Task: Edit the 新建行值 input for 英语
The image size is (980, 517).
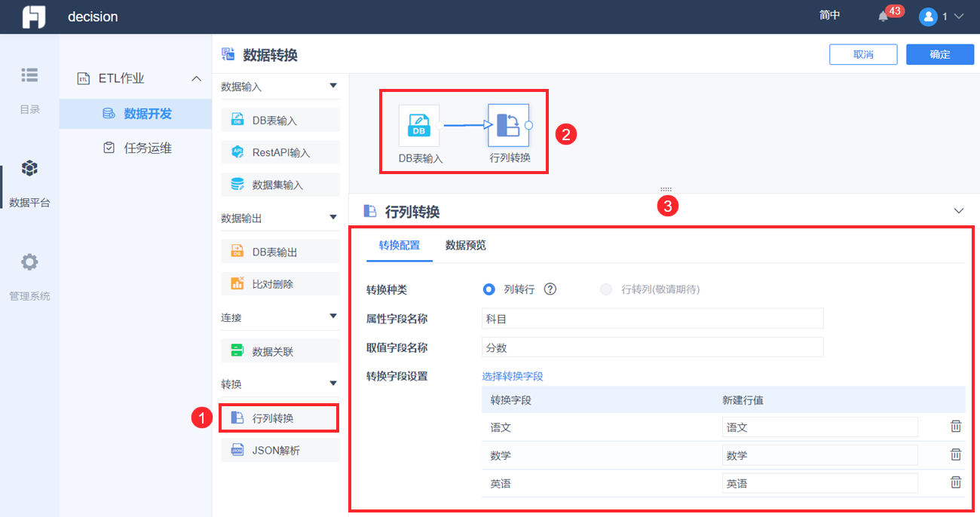Action: 820,483
